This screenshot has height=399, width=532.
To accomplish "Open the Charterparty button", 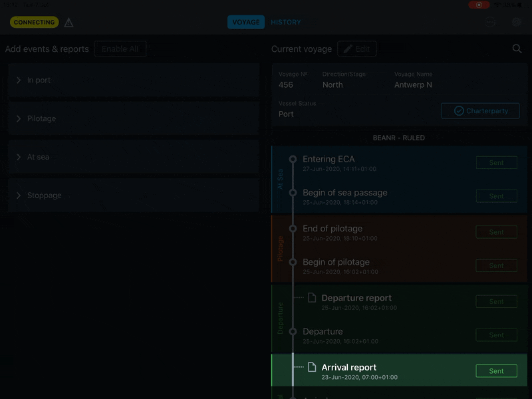I will point(480,111).
